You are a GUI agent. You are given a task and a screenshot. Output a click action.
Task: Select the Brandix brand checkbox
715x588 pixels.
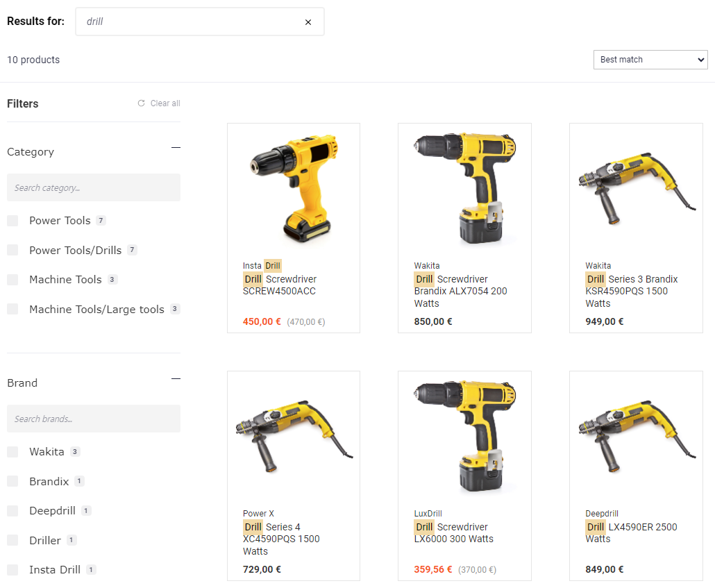pyautogui.click(x=12, y=481)
